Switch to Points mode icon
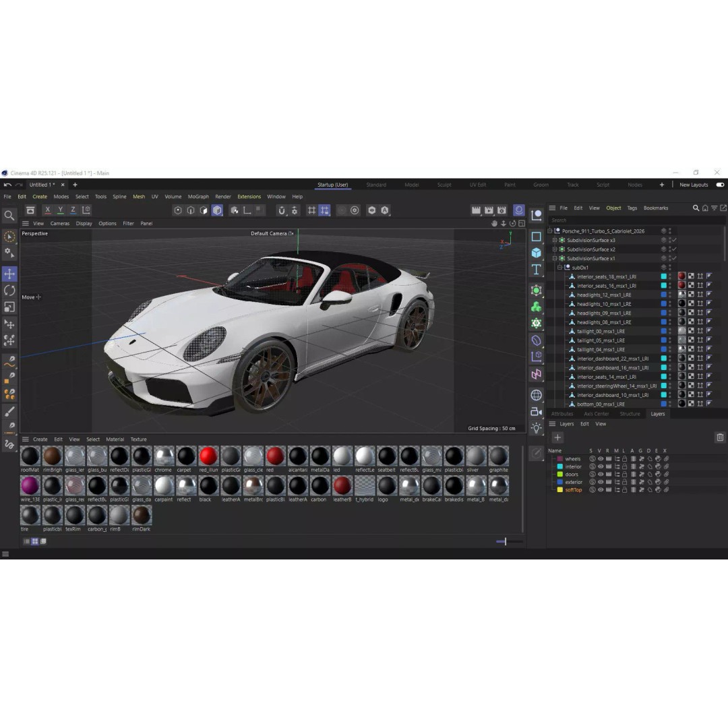Viewport: 728px width, 728px height. pos(178,210)
